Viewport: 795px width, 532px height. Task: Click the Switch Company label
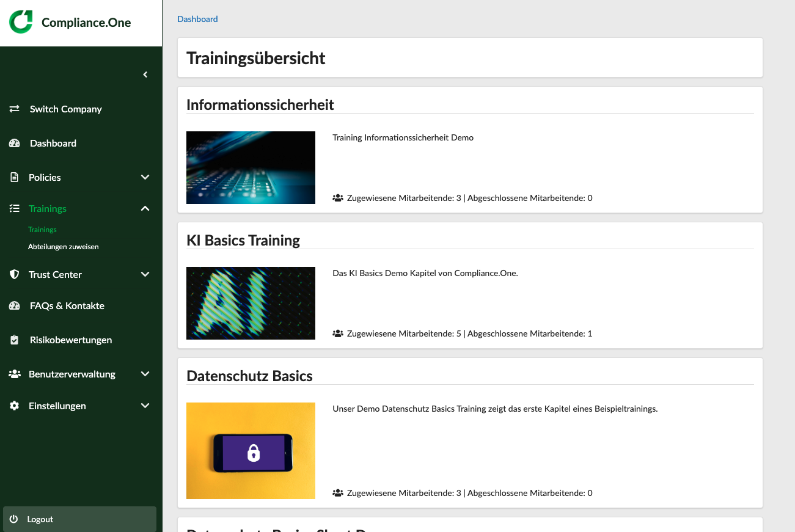pyautogui.click(x=66, y=109)
